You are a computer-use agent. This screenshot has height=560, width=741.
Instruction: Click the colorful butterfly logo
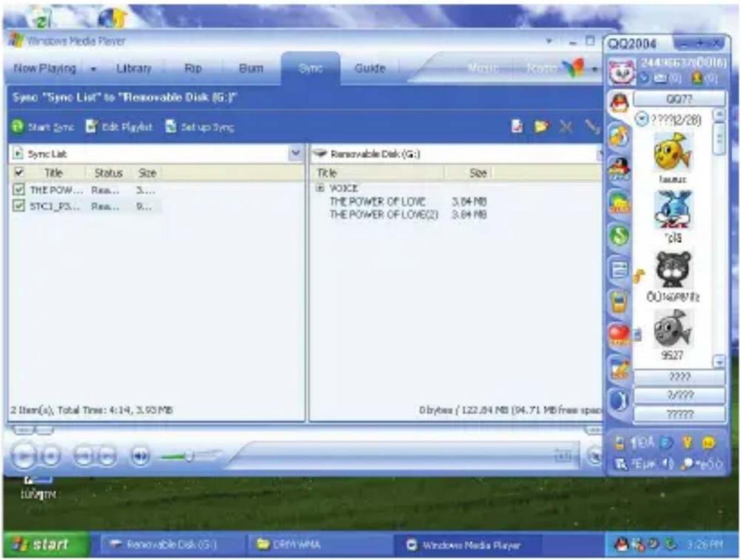click(574, 68)
